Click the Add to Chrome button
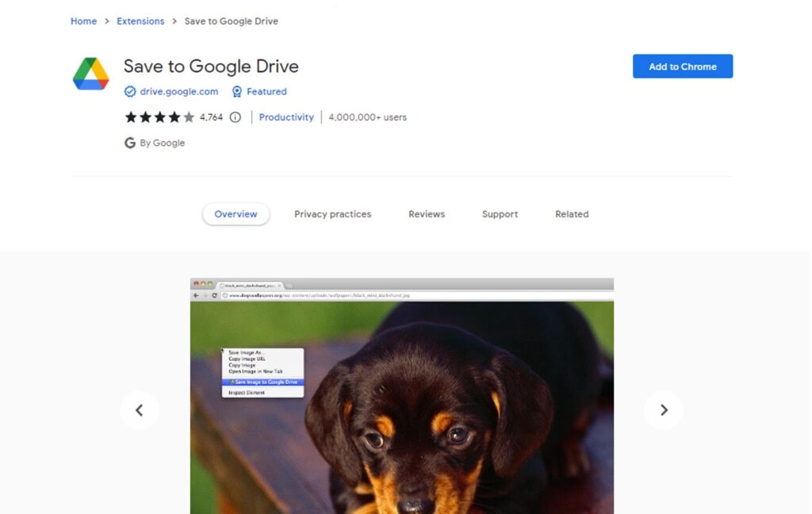This screenshot has width=812, height=514. click(683, 67)
